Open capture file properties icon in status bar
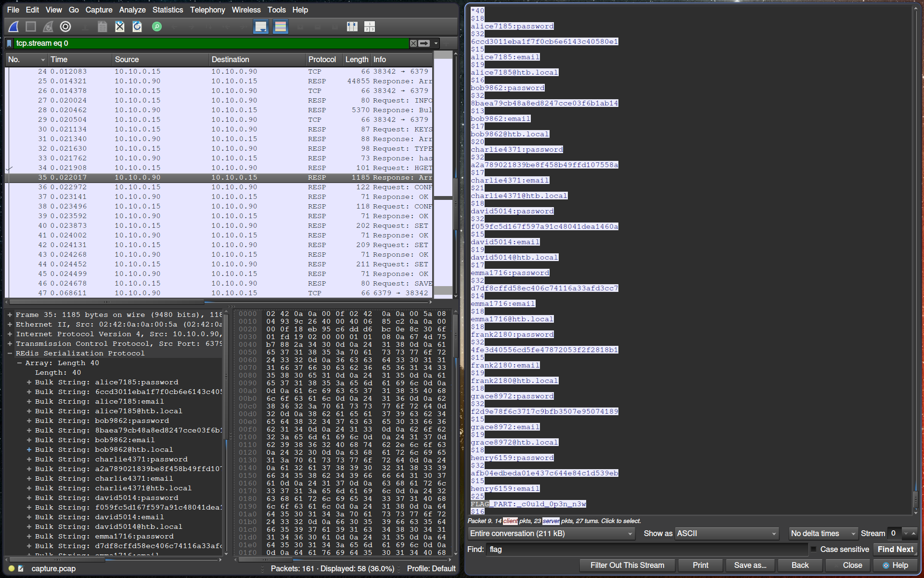924x578 pixels. 21,568
